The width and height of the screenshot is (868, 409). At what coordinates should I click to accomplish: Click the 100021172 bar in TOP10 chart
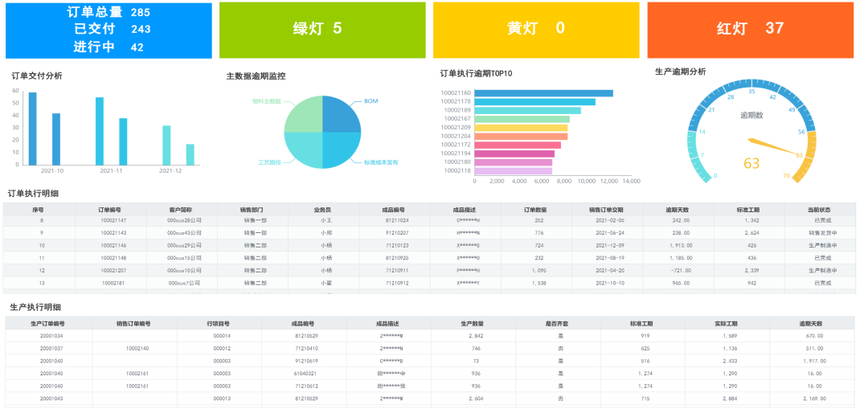[x=518, y=145]
